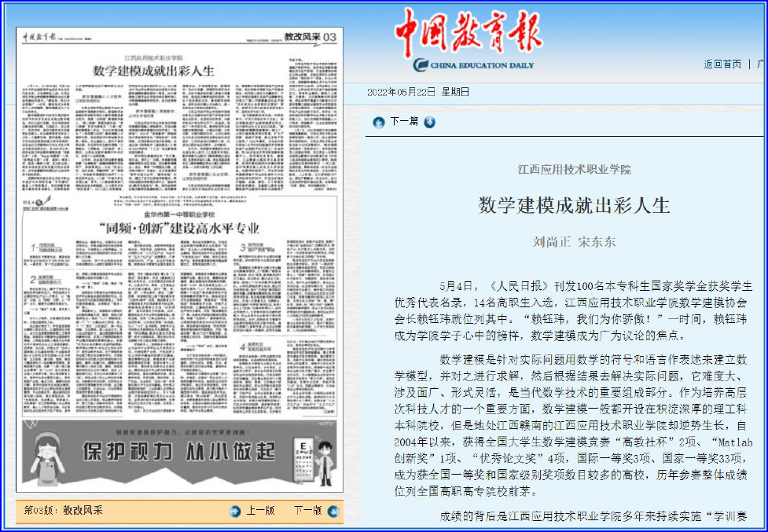Open the next article with 下一篇
Image resolution: width=768 pixels, height=532 pixels.
click(x=404, y=122)
